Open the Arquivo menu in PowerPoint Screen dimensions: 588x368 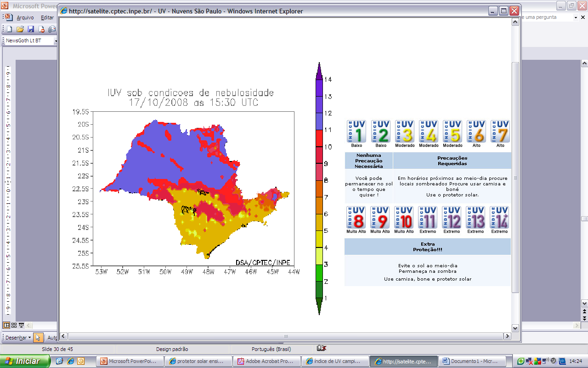25,17
